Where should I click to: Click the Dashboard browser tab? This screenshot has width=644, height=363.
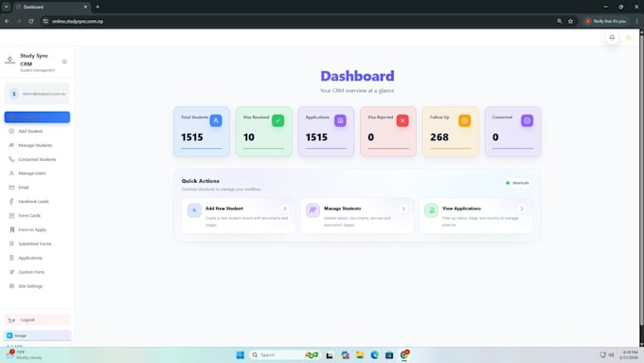click(52, 7)
